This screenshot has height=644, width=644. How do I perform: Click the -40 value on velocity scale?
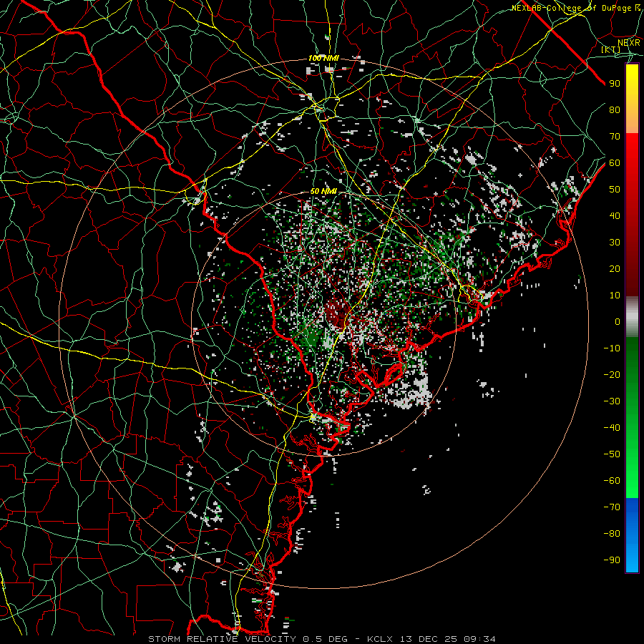tap(612, 428)
